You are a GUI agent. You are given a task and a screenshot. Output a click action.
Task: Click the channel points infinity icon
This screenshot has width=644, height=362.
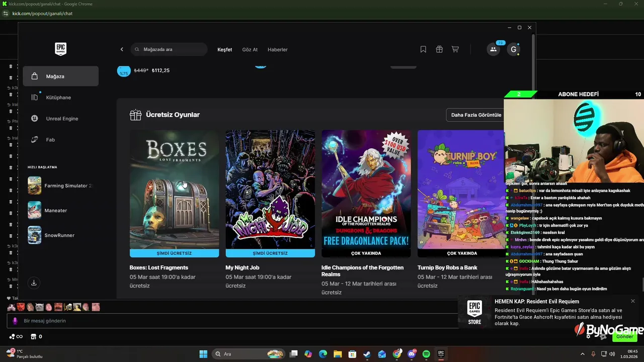(16, 336)
